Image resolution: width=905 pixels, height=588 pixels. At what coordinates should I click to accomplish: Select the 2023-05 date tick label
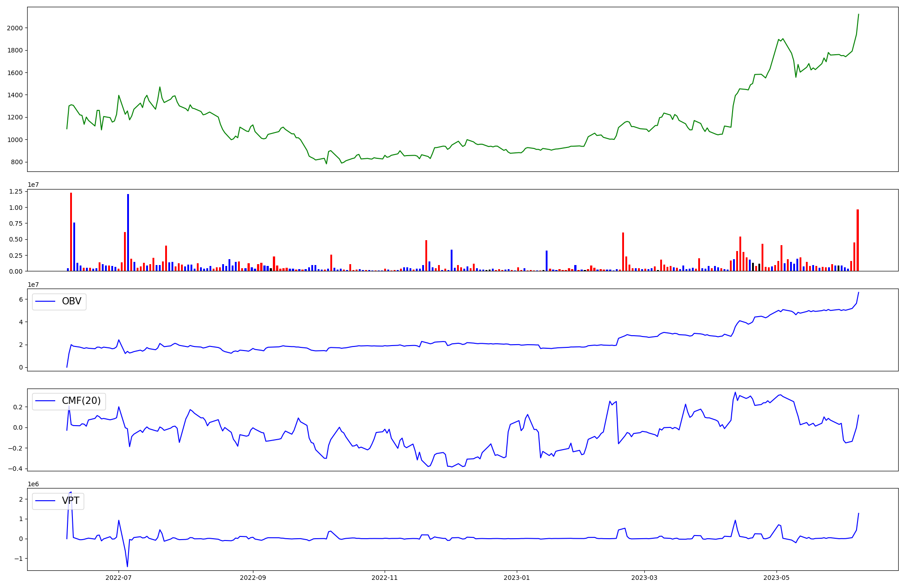click(776, 578)
